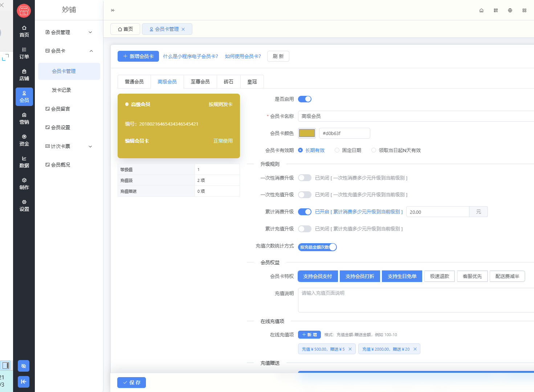Click the 充值说明 text area
The image size is (534, 392).
[x=416, y=300]
